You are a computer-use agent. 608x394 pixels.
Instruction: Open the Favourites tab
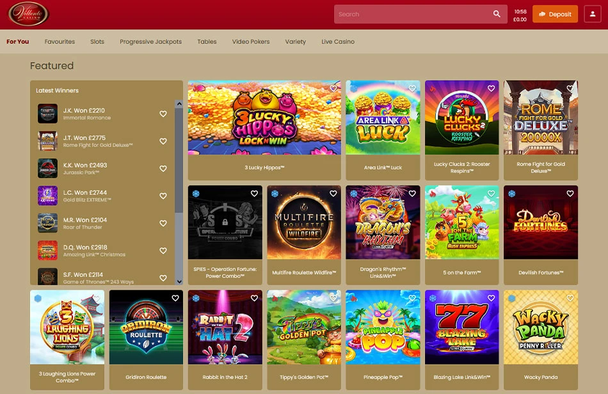60,41
